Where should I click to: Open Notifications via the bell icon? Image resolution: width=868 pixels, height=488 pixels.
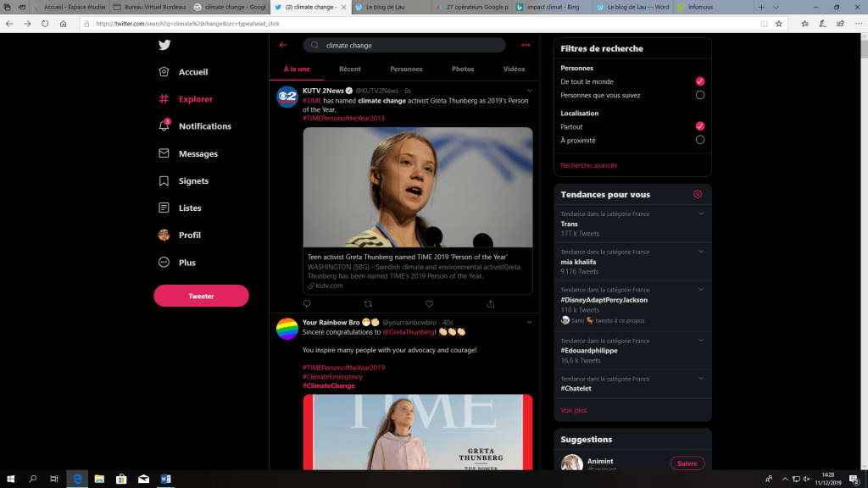tap(164, 126)
